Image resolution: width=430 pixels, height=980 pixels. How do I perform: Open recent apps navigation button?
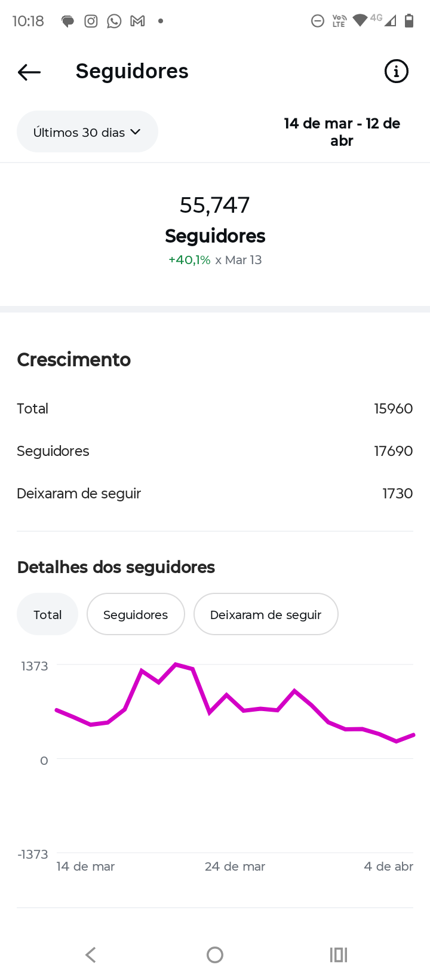(x=339, y=955)
